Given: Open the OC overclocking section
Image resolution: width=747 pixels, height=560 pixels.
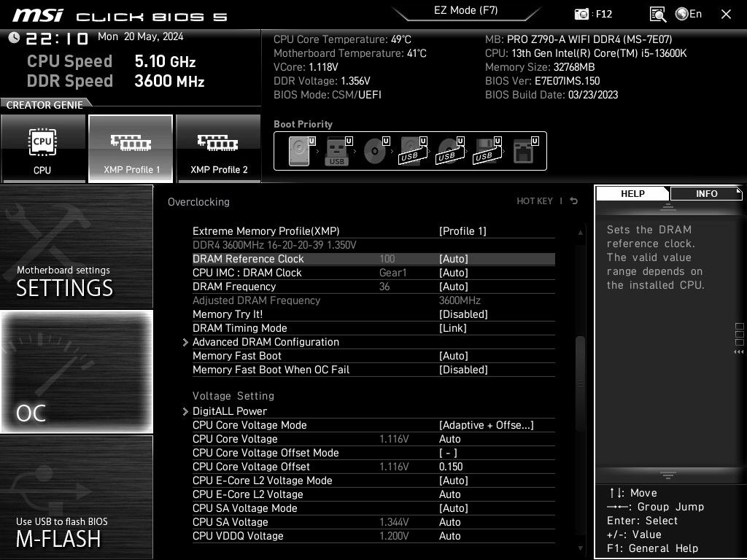Looking at the screenshot, I should [76, 372].
